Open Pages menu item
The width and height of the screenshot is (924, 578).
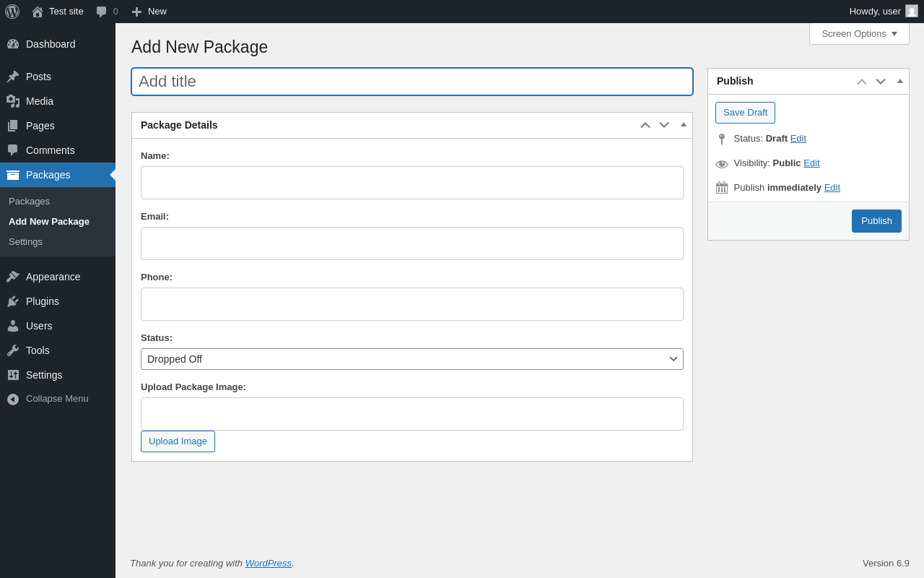(58, 126)
